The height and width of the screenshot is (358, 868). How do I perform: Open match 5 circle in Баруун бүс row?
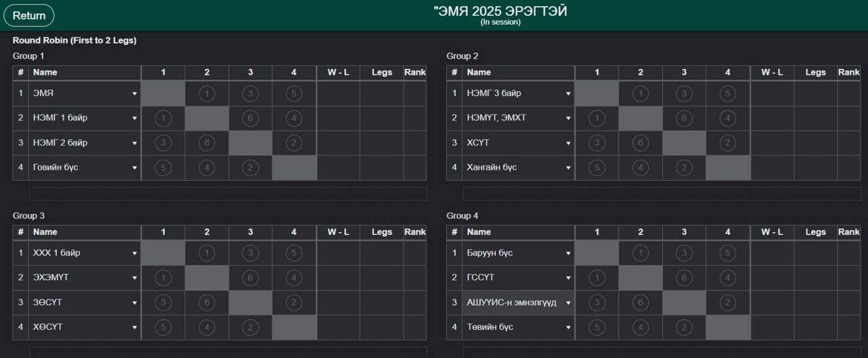coord(728,254)
